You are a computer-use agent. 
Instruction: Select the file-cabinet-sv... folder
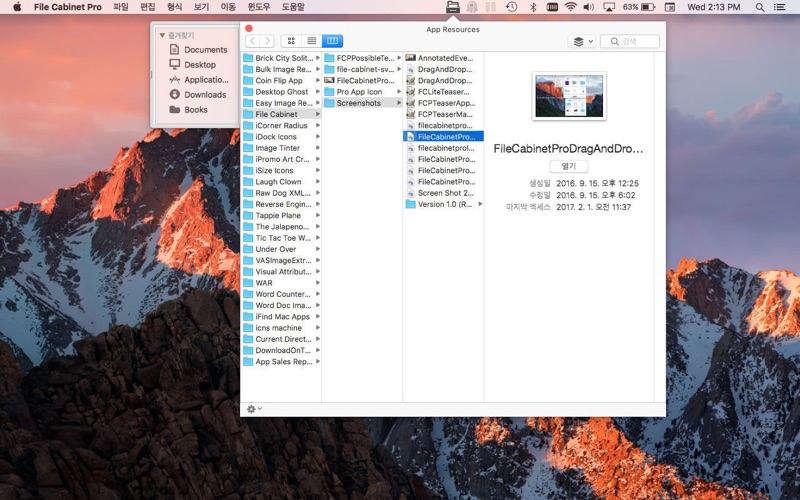362,69
